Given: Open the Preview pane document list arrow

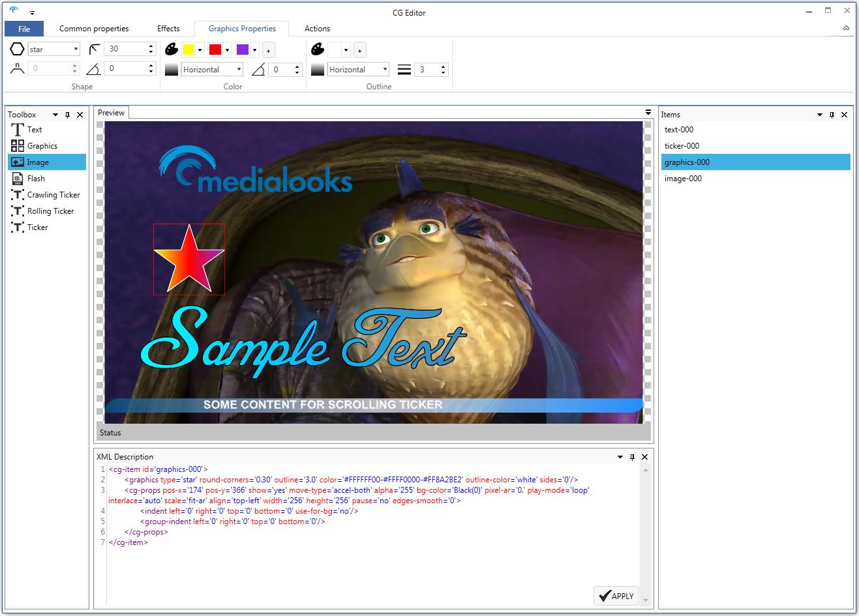Looking at the screenshot, I should click(x=648, y=112).
